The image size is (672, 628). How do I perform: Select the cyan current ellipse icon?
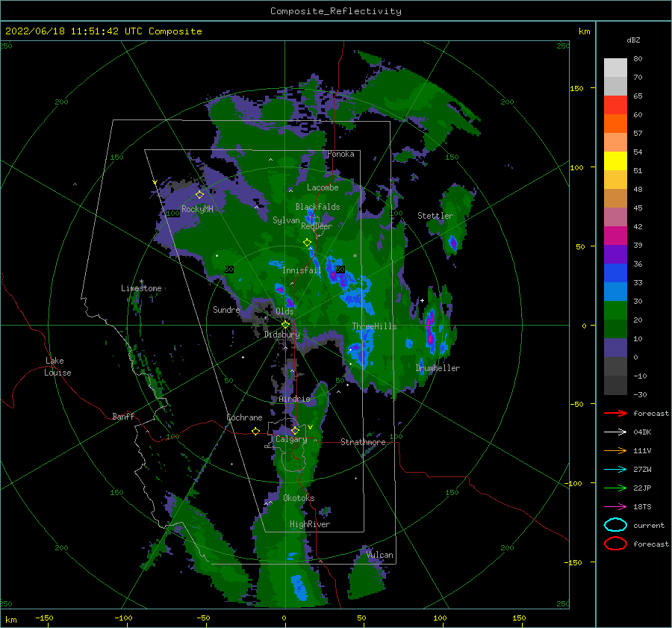tap(615, 525)
